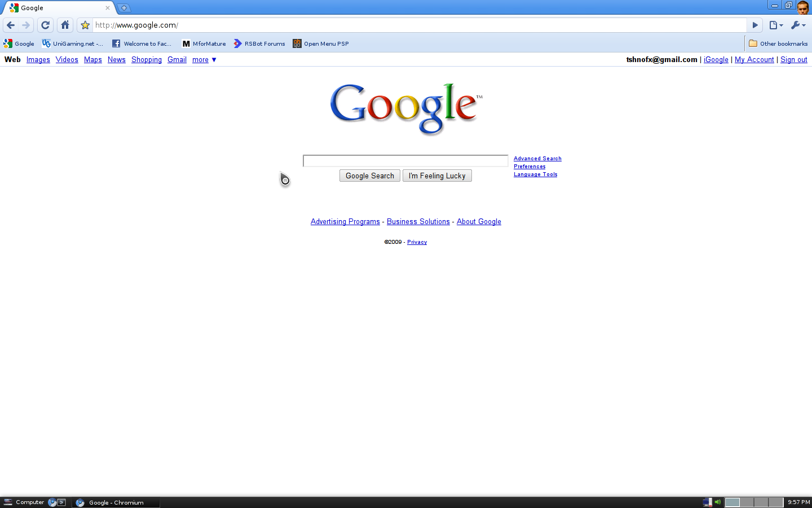Screen dimensions: 812x508
Task: Bookmark this page with the star
Action: coord(85,25)
